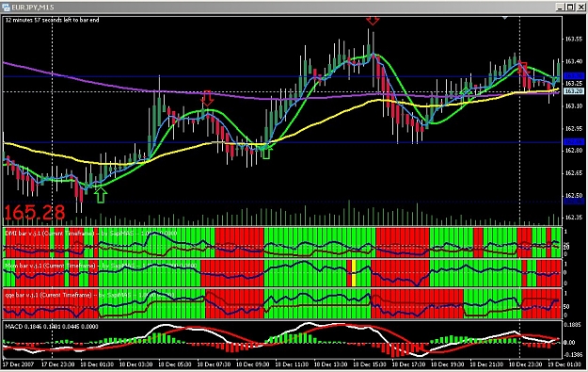Select the green buy arrow near 18 Dec 01:30
Image resolution: width=588 pixels, height=372 pixels.
pyautogui.click(x=101, y=195)
